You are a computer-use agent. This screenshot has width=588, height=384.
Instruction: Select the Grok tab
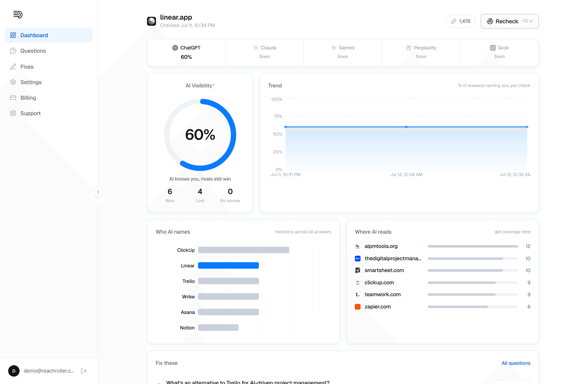pyautogui.click(x=499, y=52)
